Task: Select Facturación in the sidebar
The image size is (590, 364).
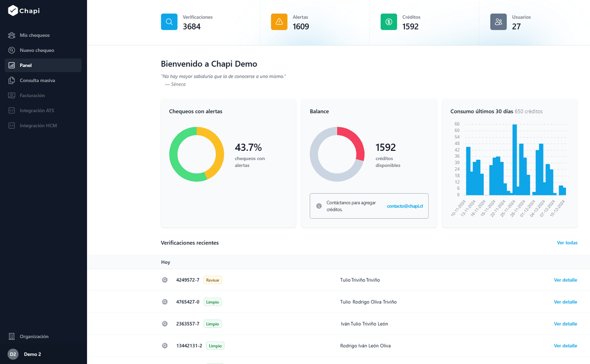Action: coord(32,95)
